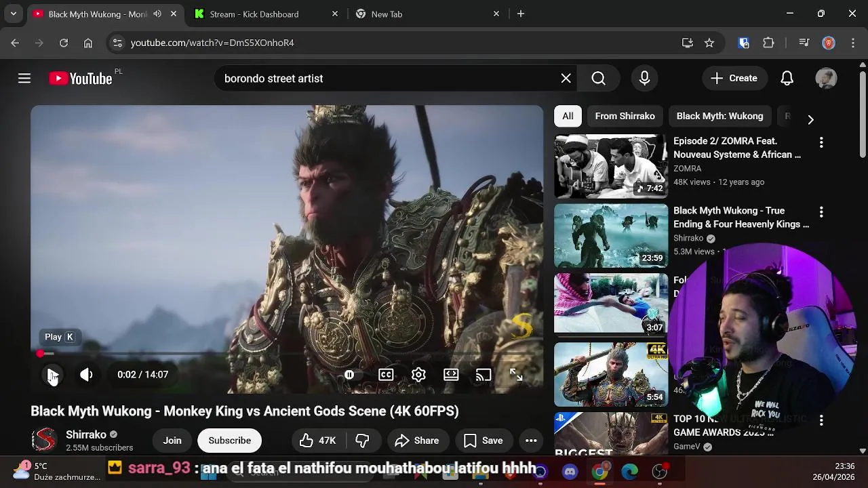Open Chrome three-dot menu
Screen dimensions: 868x488
852,43
